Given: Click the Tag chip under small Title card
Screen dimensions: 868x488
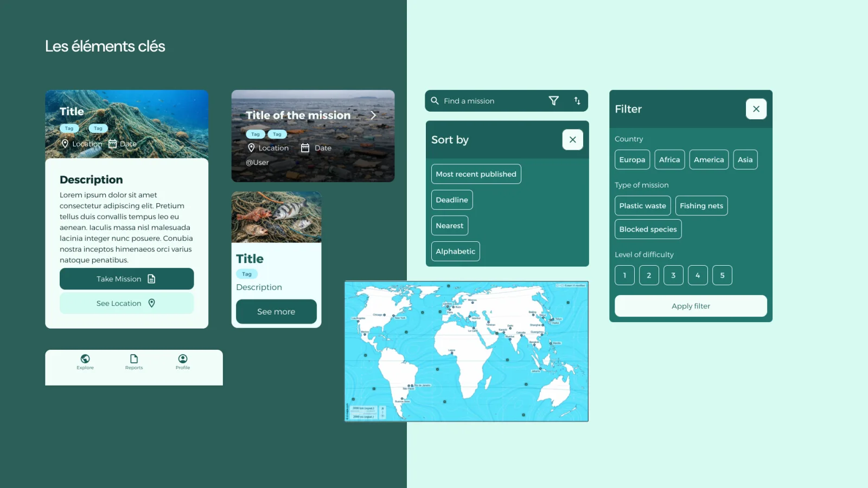Looking at the screenshot, I should point(247,274).
